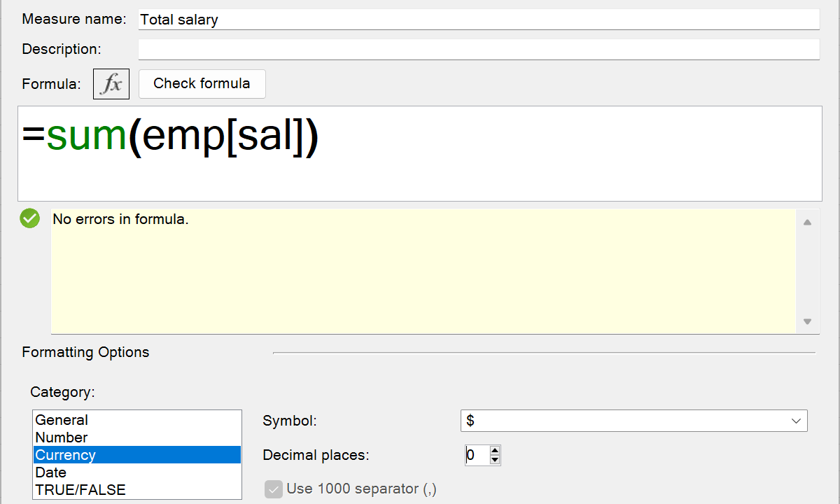Toggle Use 1000 separator checkbox
This screenshot has width=840, height=504.
[273, 489]
